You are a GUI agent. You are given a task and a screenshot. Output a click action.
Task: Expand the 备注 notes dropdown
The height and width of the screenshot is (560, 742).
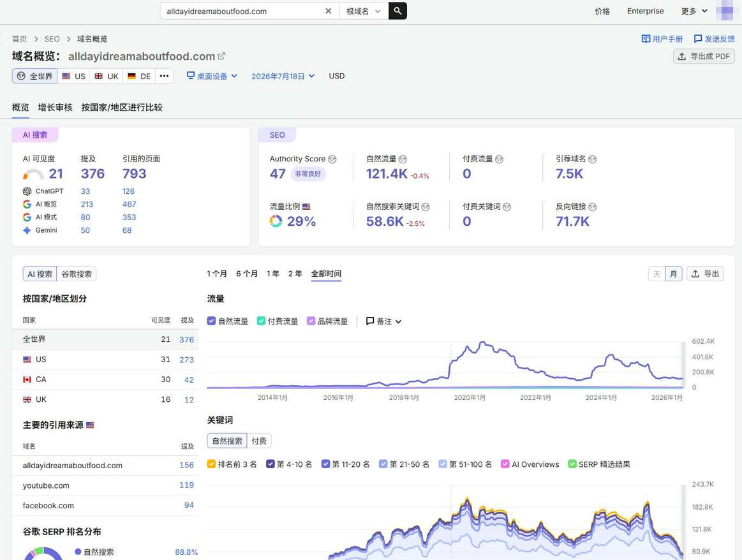pos(384,321)
